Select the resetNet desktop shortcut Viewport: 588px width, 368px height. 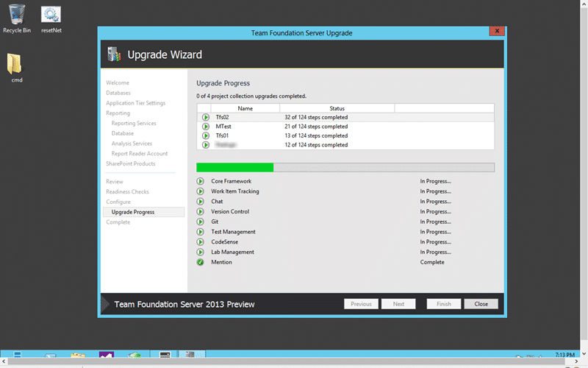[51, 19]
